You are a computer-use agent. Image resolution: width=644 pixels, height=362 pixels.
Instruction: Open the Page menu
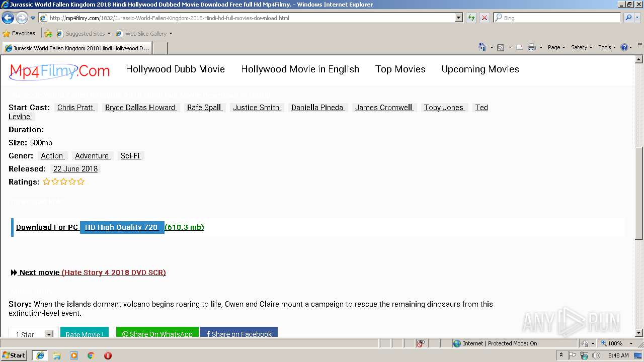[x=556, y=47]
